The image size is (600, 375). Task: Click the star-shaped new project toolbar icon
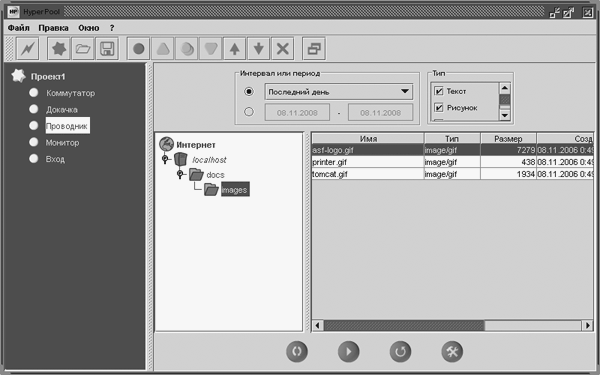[x=59, y=49]
